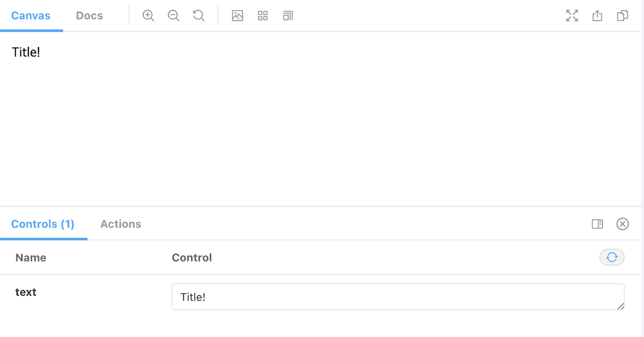Switch to the Canvas tab
The height and width of the screenshot is (337, 644).
click(31, 16)
